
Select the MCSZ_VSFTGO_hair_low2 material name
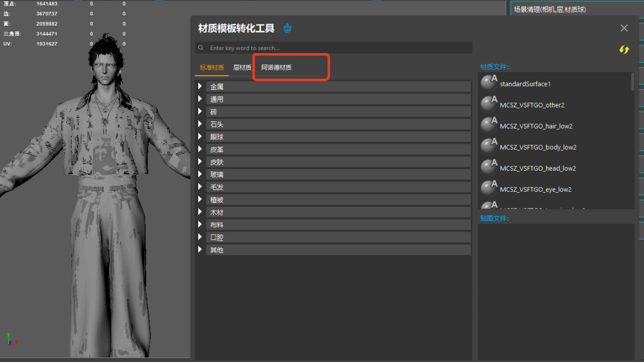536,126
